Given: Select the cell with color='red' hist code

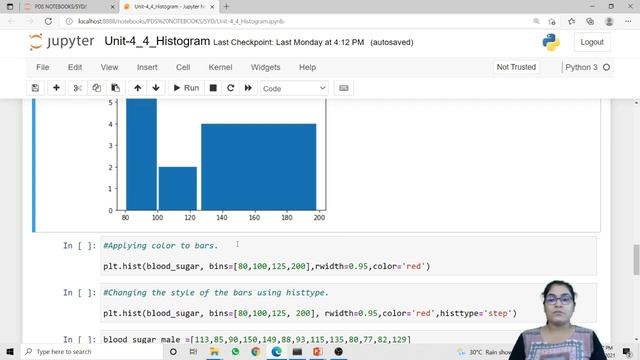Looking at the screenshot, I should click(x=349, y=256).
